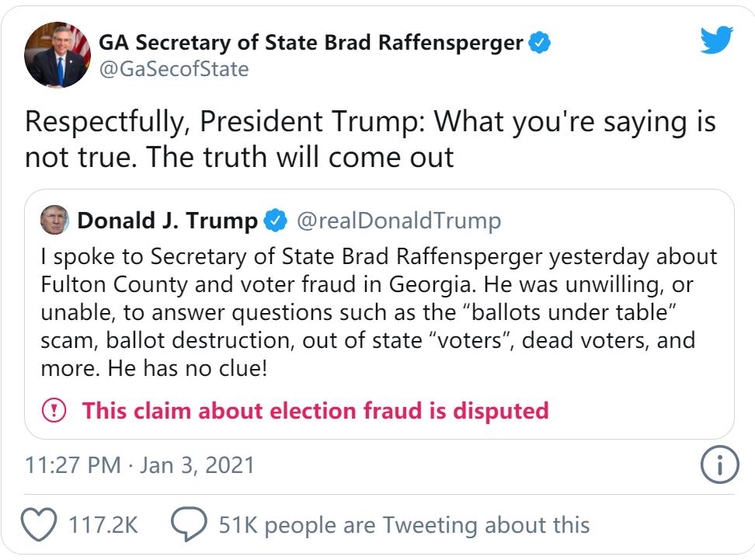Visit the @GaSecofState handle
The image size is (755, 560).
coord(174,69)
